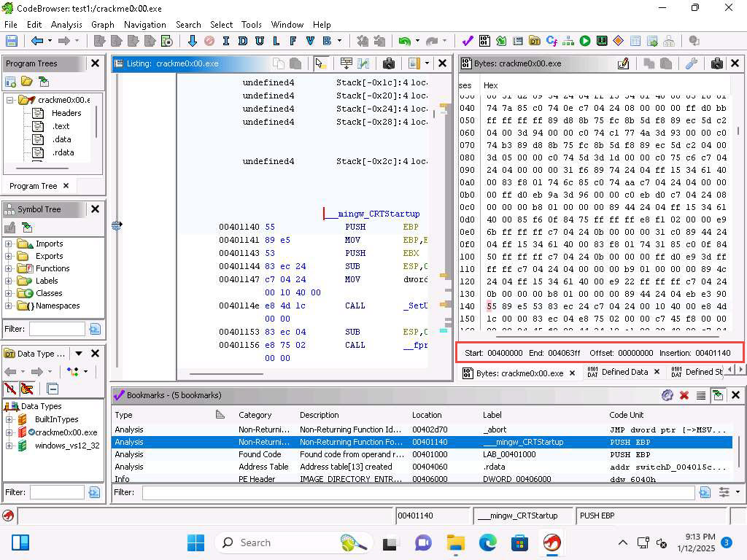Open the Bookmarks purple checkmark toolbar icon

(468, 41)
